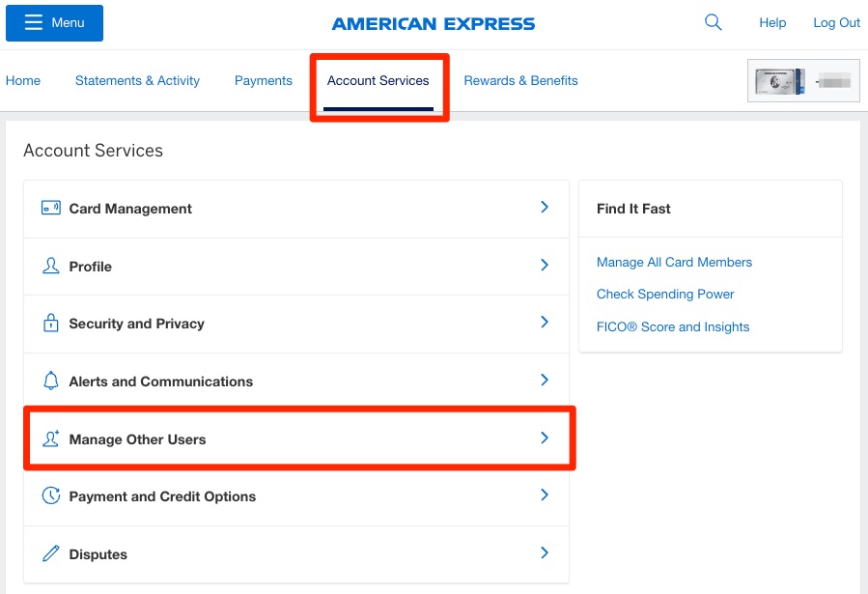
Task: Open the hamburger Menu button
Action: [x=54, y=22]
